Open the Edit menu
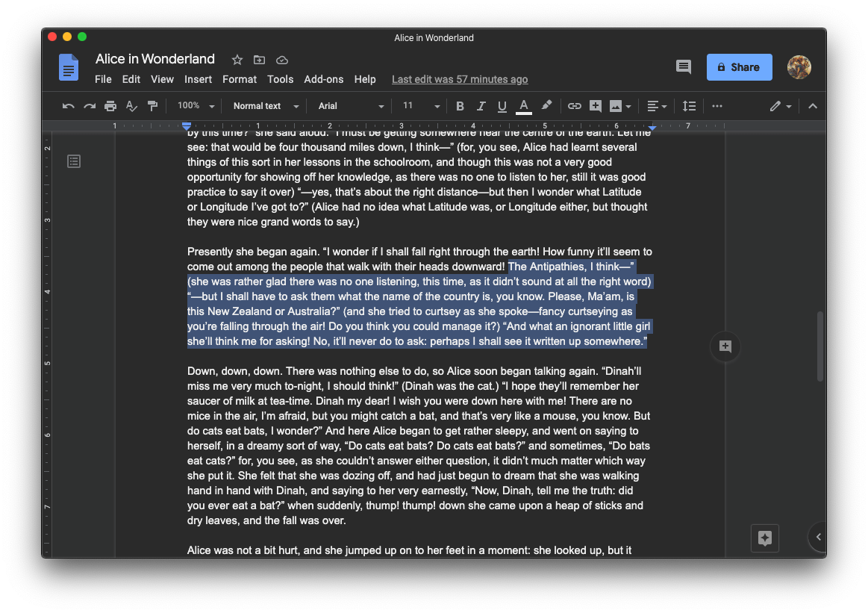 click(131, 79)
